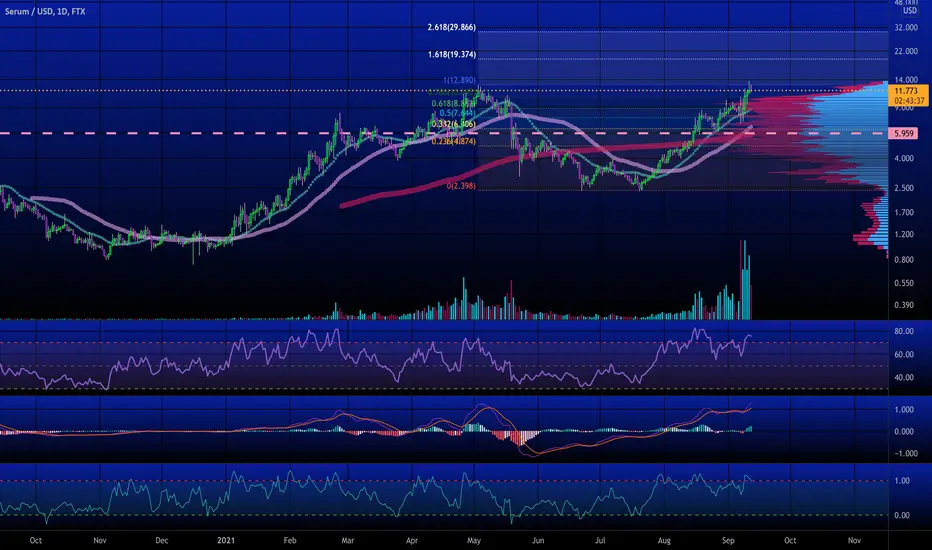Click 1.00 on the bottom oscillator scale
The height and width of the screenshot is (550, 932).
tap(902, 481)
